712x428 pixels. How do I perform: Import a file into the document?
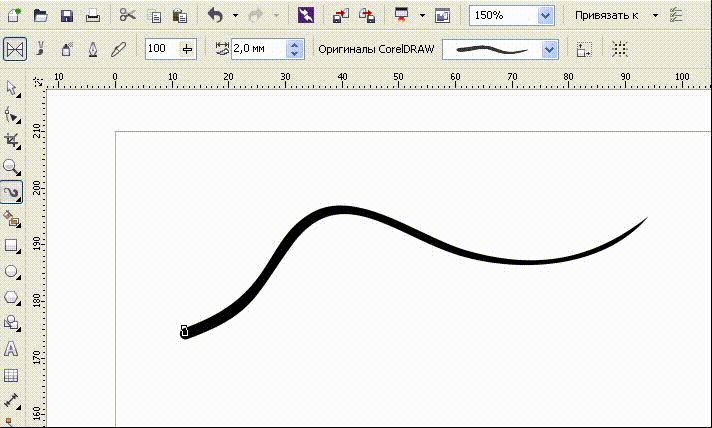click(341, 16)
